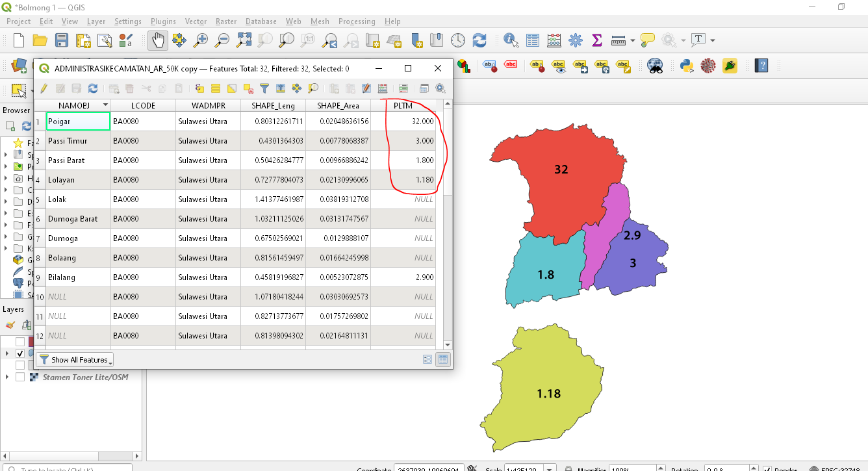This screenshot has width=868, height=471.
Task: Open the Python Console
Action: (686, 66)
